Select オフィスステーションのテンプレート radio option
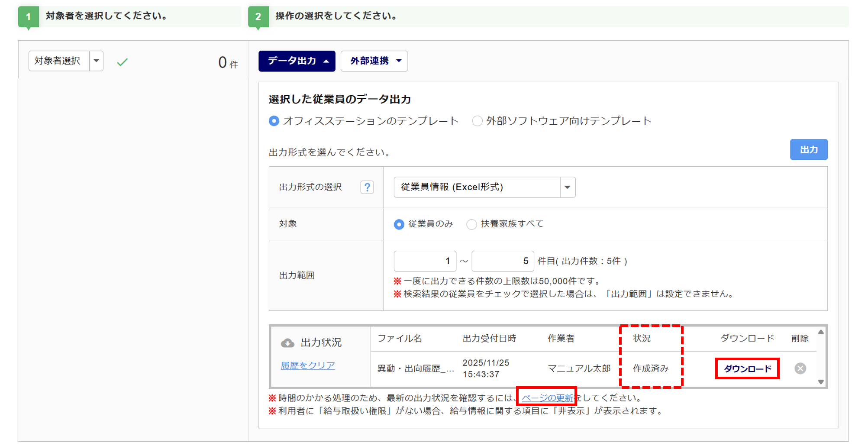The height and width of the screenshot is (446, 868). (274, 121)
